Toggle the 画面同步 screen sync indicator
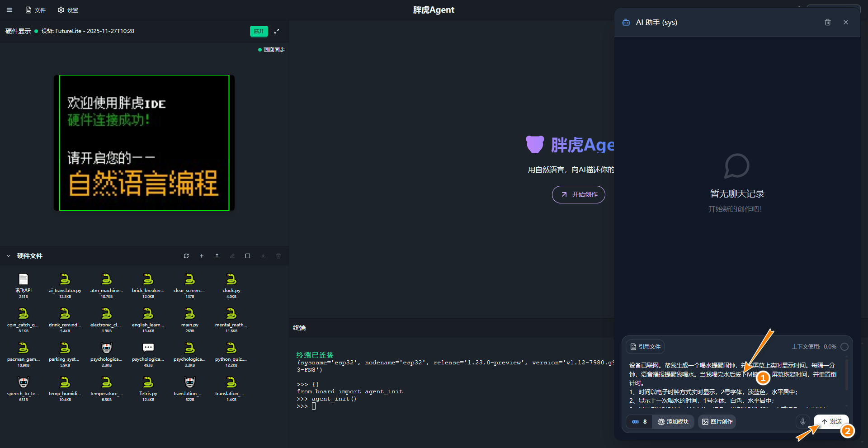868x448 pixels. pos(272,50)
